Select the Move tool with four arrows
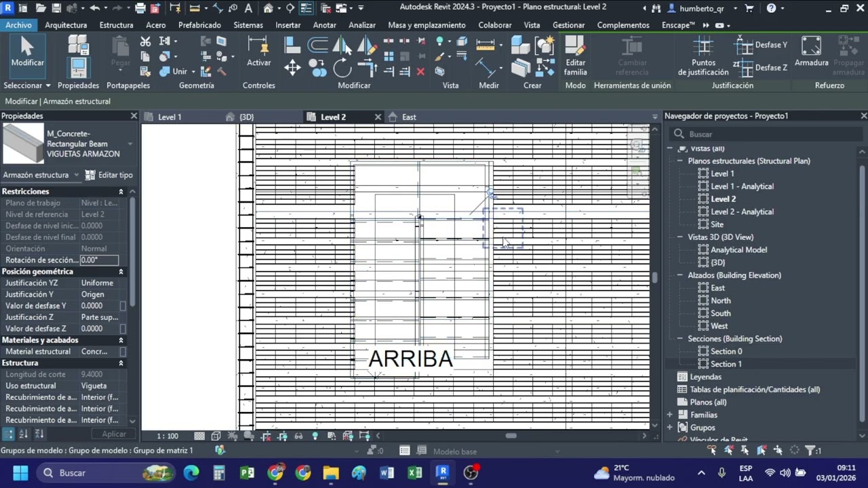868x488 pixels. click(x=292, y=67)
